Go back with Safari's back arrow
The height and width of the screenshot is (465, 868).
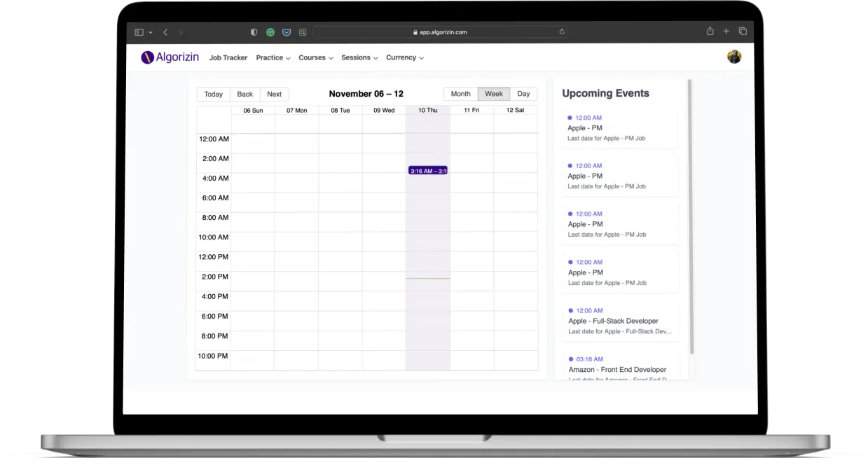165,32
